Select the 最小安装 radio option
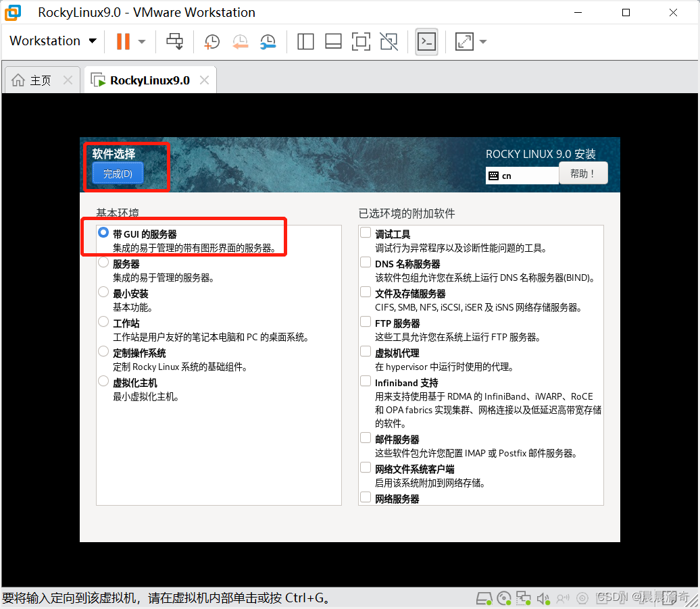This screenshot has height=609, width=700. (x=103, y=292)
